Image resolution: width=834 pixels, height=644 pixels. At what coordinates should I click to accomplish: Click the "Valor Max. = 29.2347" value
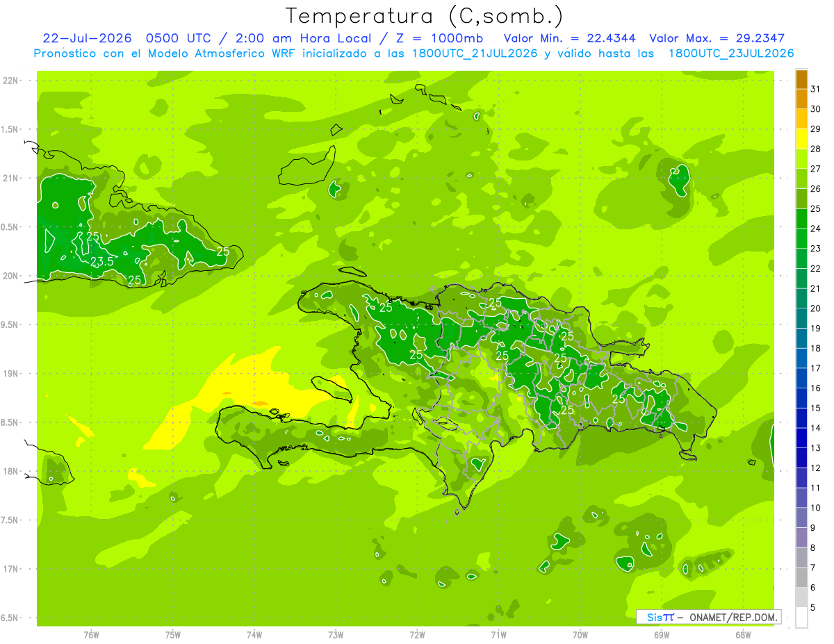(717, 38)
